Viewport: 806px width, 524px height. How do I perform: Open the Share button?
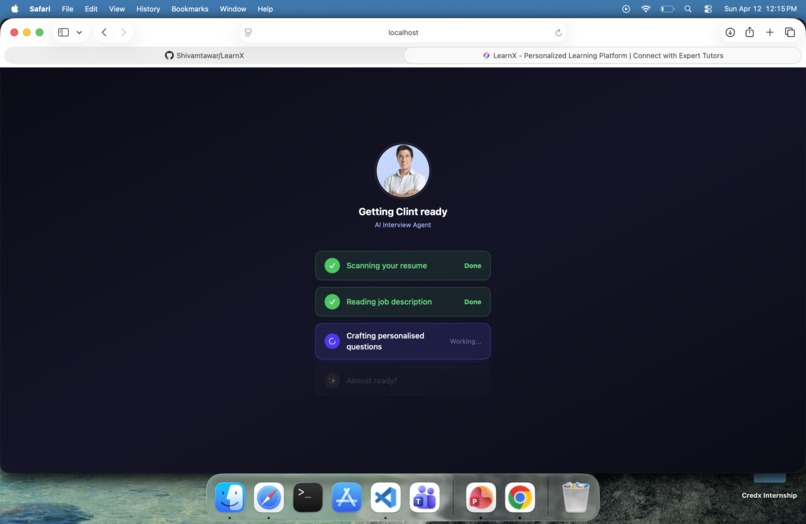pos(749,32)
